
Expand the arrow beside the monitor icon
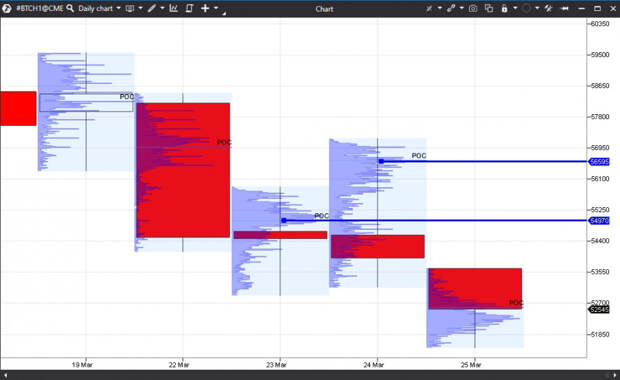140,8
